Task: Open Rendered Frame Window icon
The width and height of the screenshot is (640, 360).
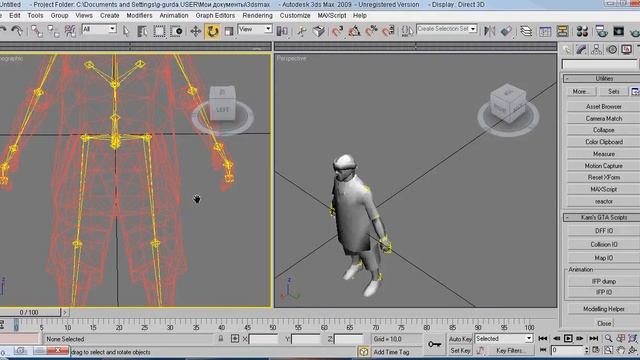Action: pos(619,31)
